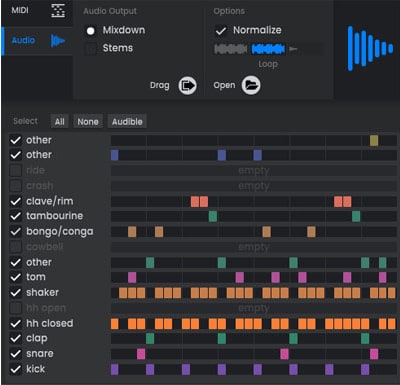Switch to the Audio export tab
Image resolution: width=400 pixels, height=385 pixels.
coord(37,41)
